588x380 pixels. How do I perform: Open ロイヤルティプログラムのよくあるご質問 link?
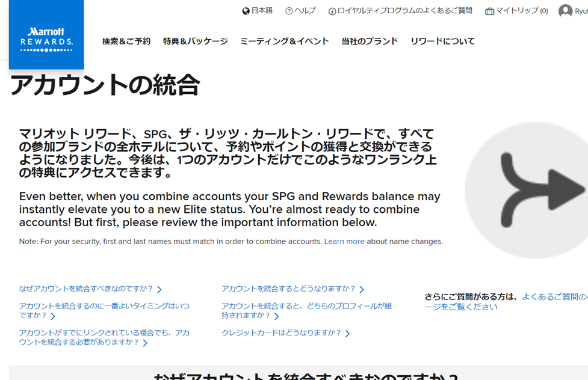tap(405, 11)
